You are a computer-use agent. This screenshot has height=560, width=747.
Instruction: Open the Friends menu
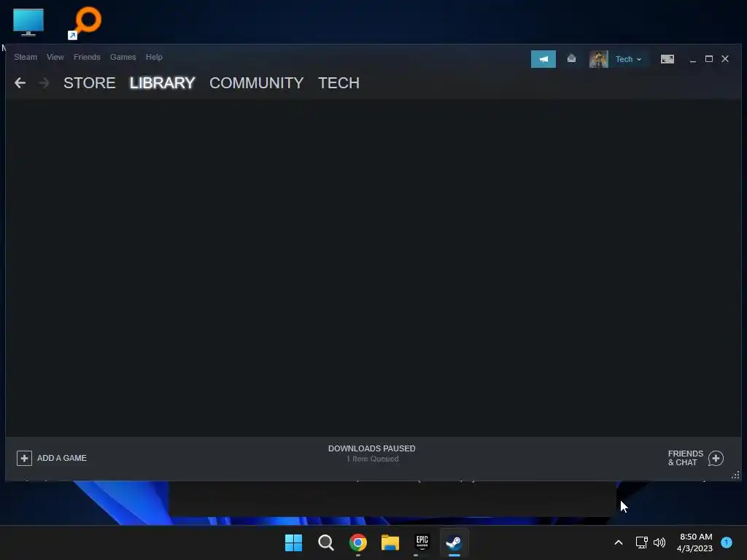[87, 57]
